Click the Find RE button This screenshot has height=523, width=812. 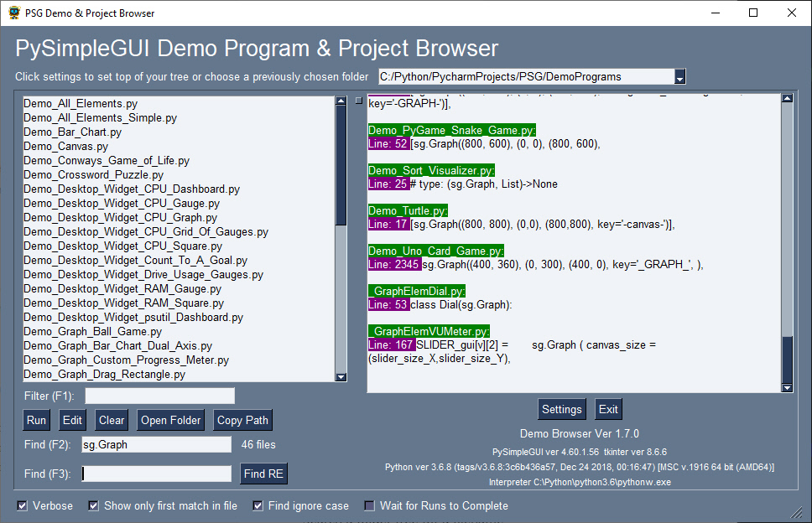(x=263, y=474)
